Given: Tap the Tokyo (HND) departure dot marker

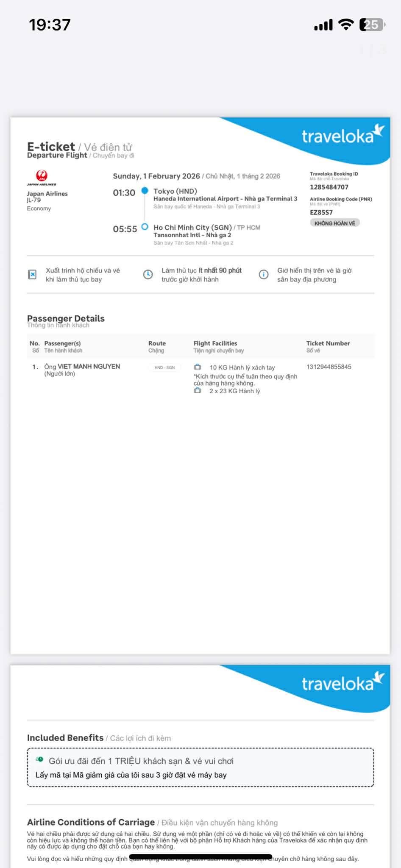Looking at the screenshot, I should pyautogui.click(x=145, y=191).
